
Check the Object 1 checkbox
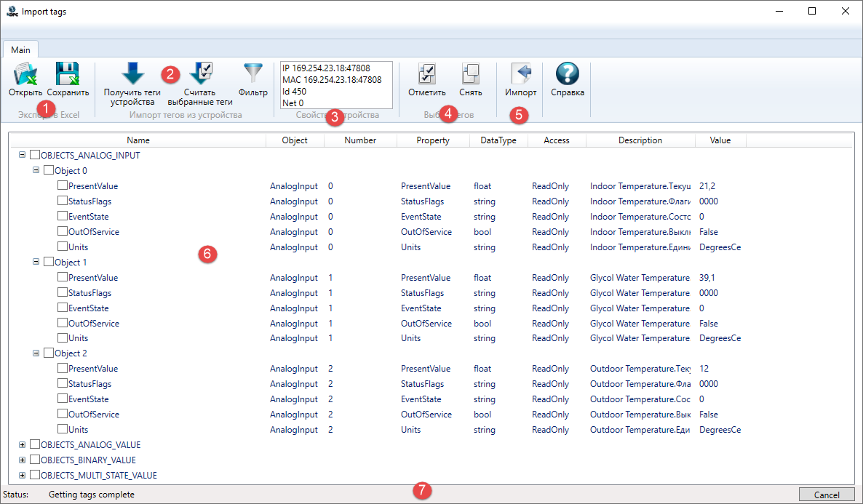pos(49,263)
